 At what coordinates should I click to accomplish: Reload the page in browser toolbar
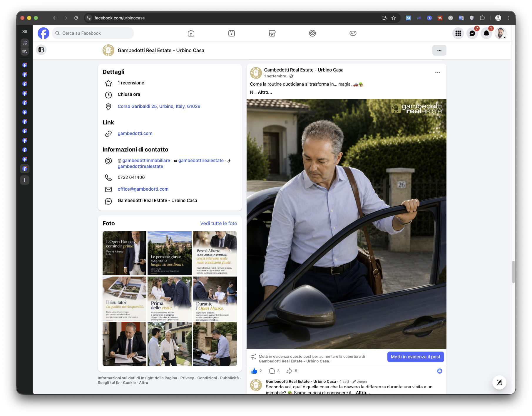pos(76,18)
